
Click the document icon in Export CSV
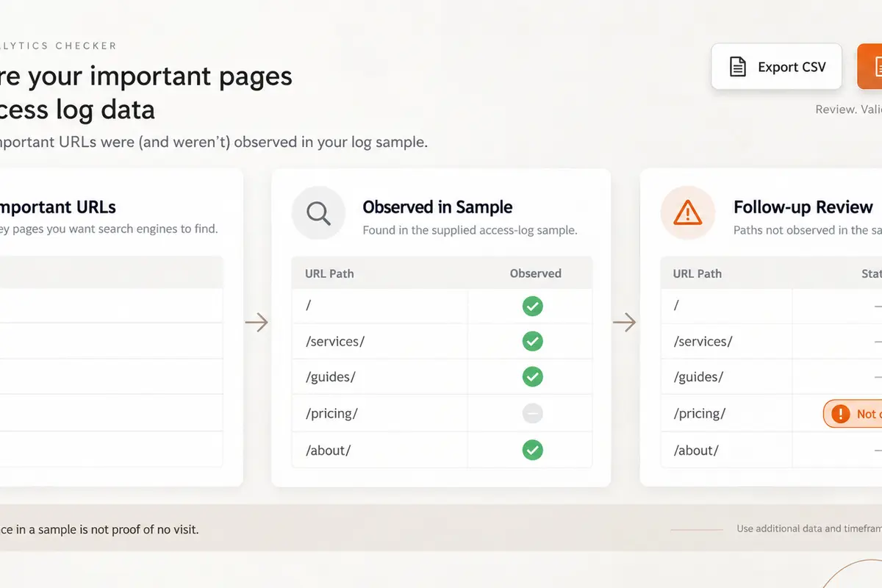[737, 67]
